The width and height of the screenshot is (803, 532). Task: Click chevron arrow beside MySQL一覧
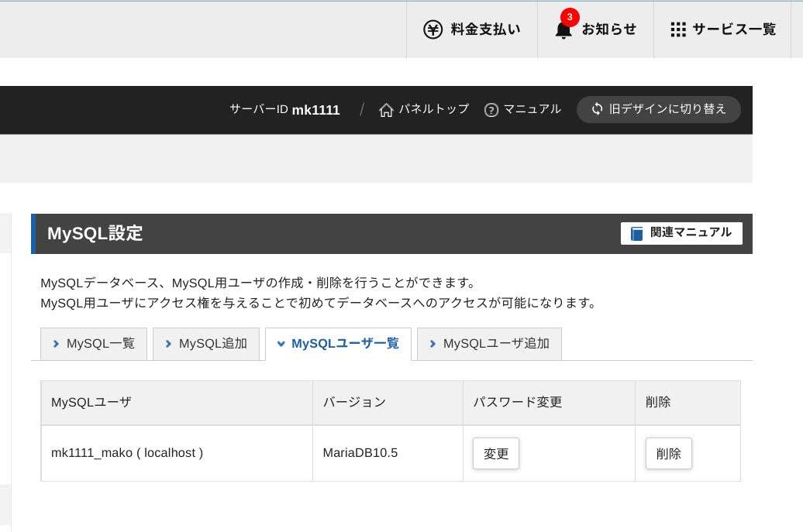[x=56, y=344]
